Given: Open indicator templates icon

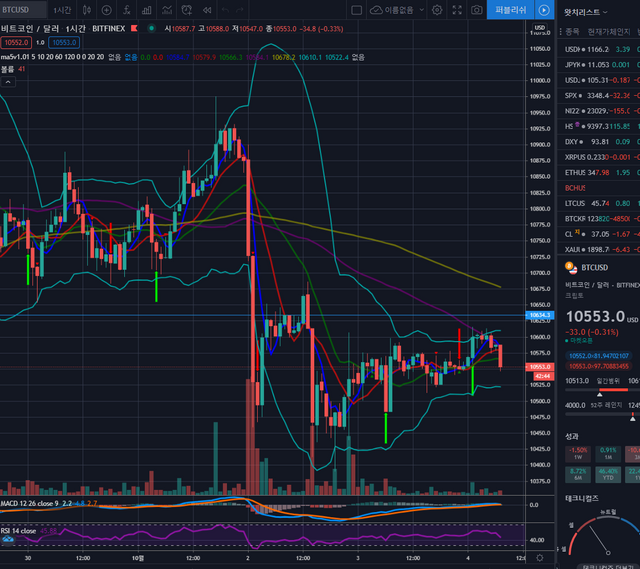Looking at the screenshot, I should (167, 10).
